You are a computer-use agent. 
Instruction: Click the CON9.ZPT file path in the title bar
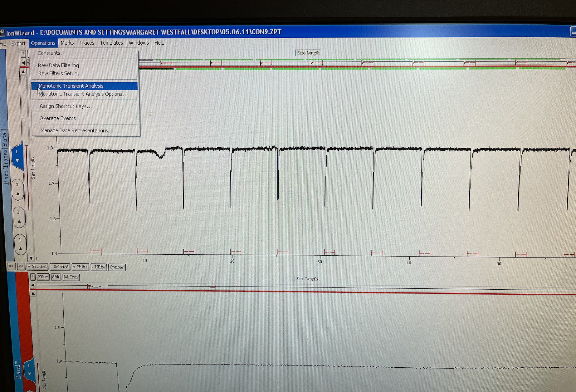pyautogui.click(x=161, y=32)
